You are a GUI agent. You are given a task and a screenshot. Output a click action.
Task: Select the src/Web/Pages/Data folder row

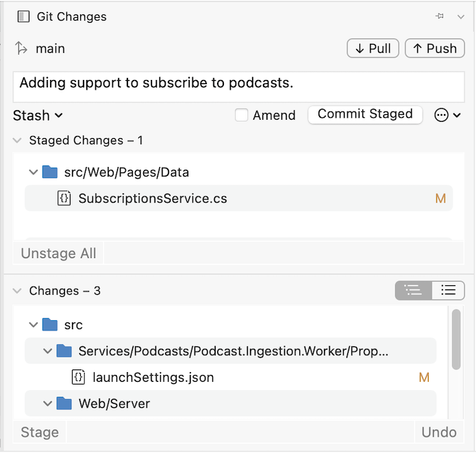(238, 172)
